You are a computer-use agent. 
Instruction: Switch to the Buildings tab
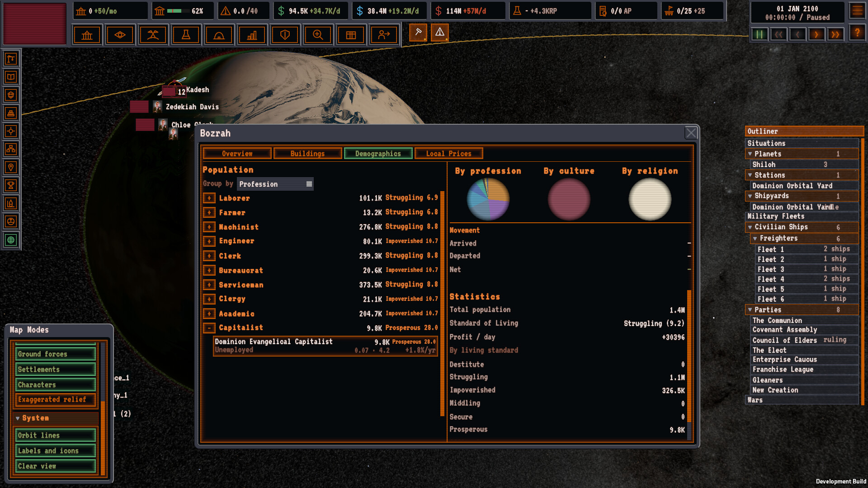coord(307,154)
